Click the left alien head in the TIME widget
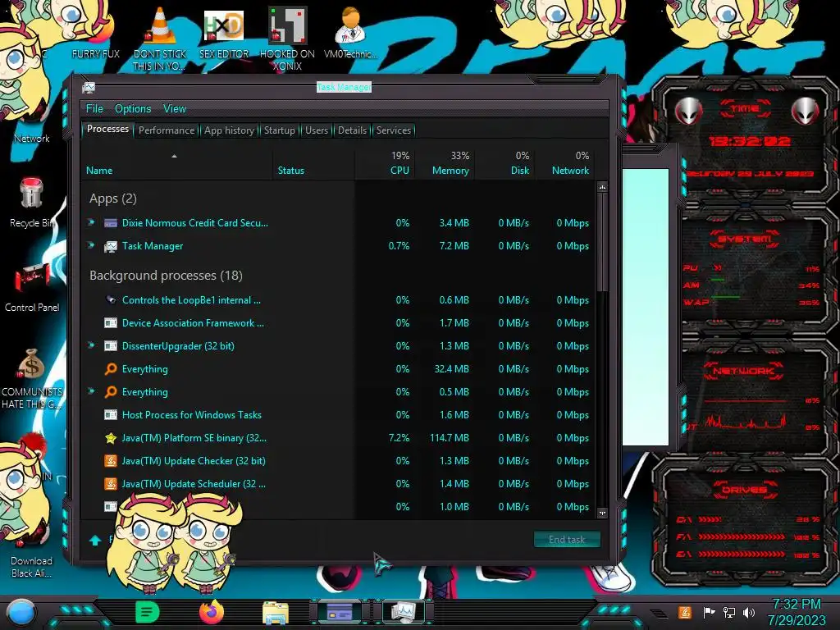Screen dimensions: 840x630 688,112
